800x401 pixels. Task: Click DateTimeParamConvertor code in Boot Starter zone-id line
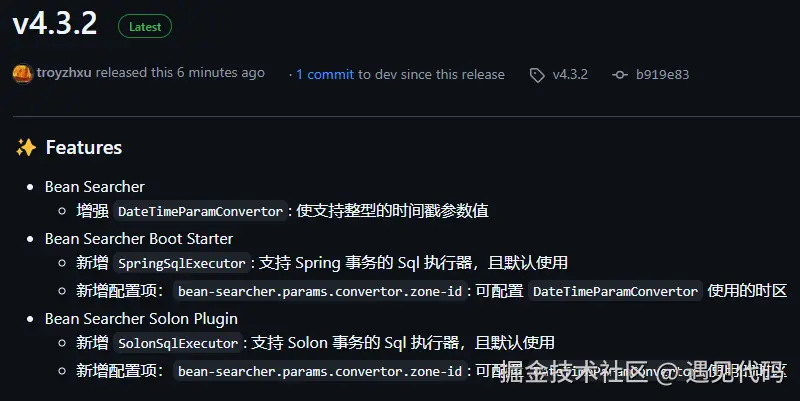615,291
